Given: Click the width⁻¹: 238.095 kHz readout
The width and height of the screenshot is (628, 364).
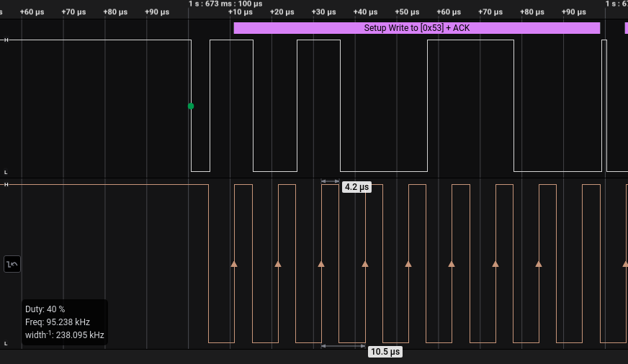Looking at the screenshot, I should coord(65,335).
